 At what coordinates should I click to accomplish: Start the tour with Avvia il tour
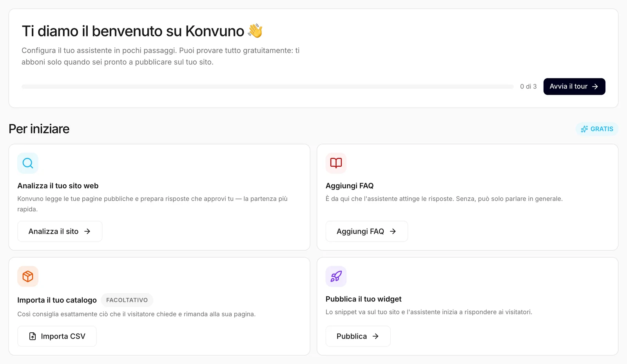[x=574, y=86]
